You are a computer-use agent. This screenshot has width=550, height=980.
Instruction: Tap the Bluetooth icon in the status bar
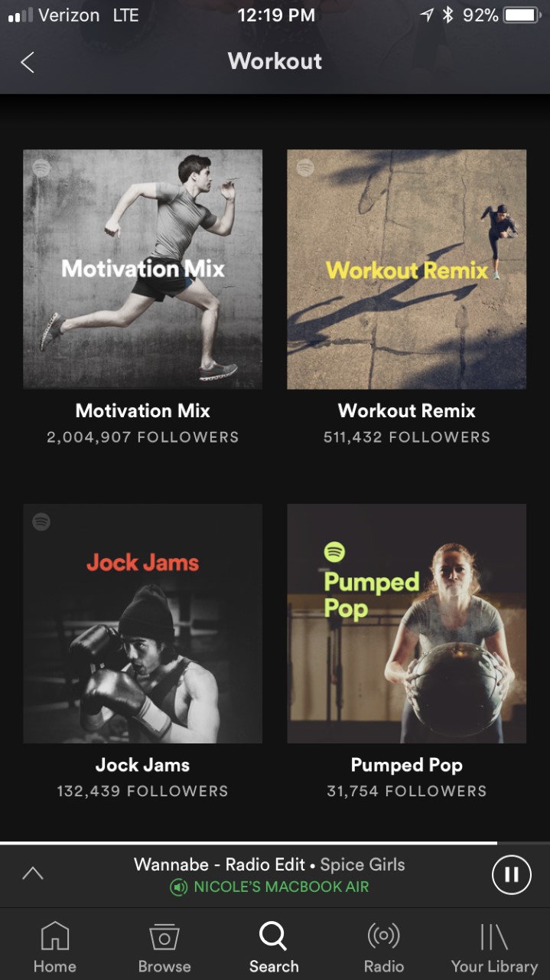448,15
